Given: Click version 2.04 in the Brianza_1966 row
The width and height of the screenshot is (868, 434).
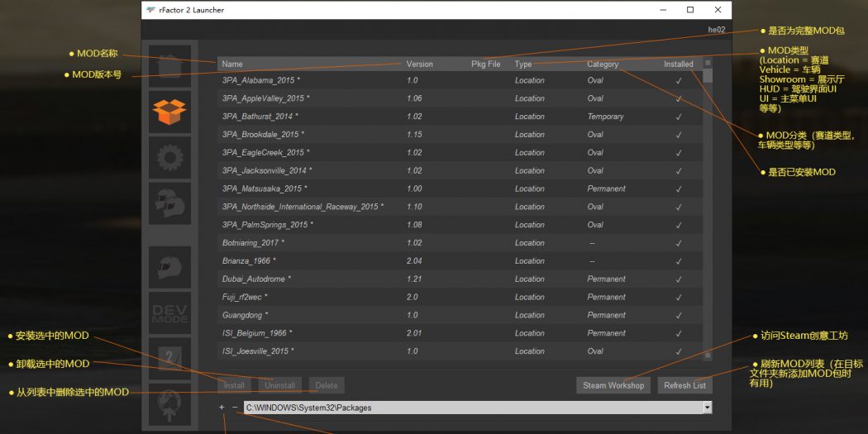Looking at the screenshot, I should [414, 261].
